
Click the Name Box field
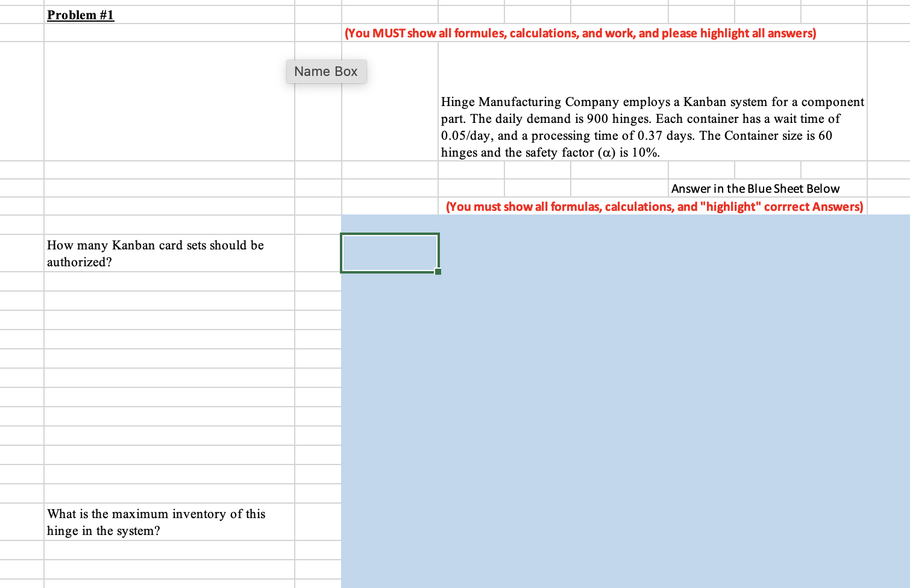click(x=326, y=71)
